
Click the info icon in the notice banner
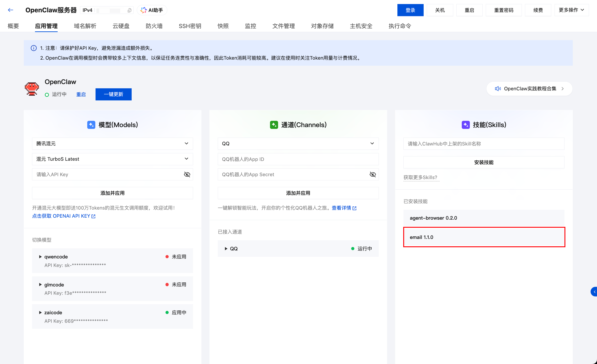pos(33,48)
